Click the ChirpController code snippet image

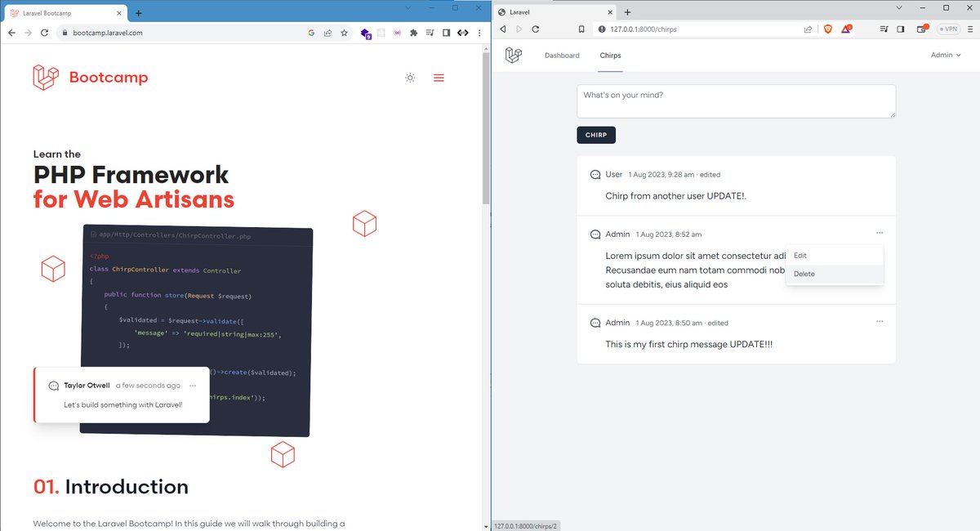click(x=196, y=331)
